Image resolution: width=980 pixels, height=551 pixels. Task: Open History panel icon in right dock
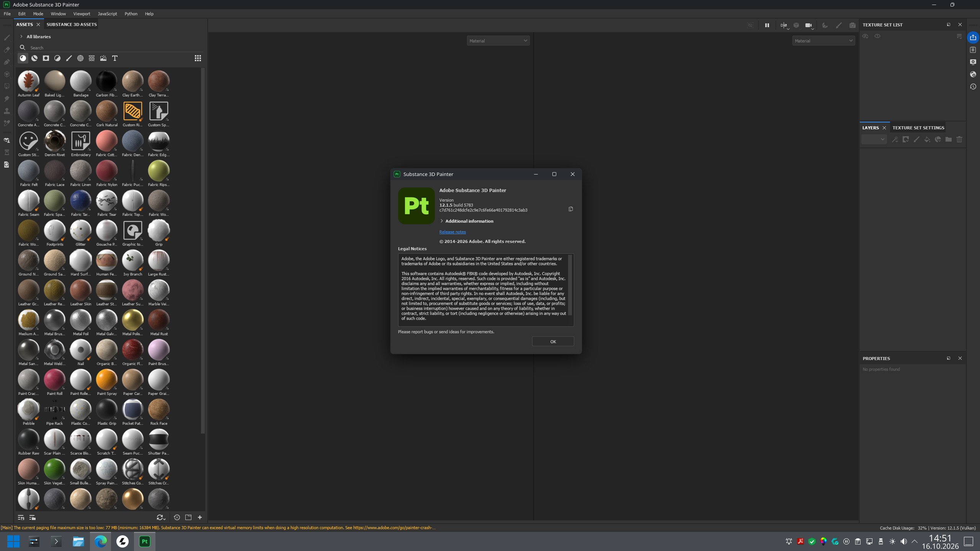tap(973, 86)
